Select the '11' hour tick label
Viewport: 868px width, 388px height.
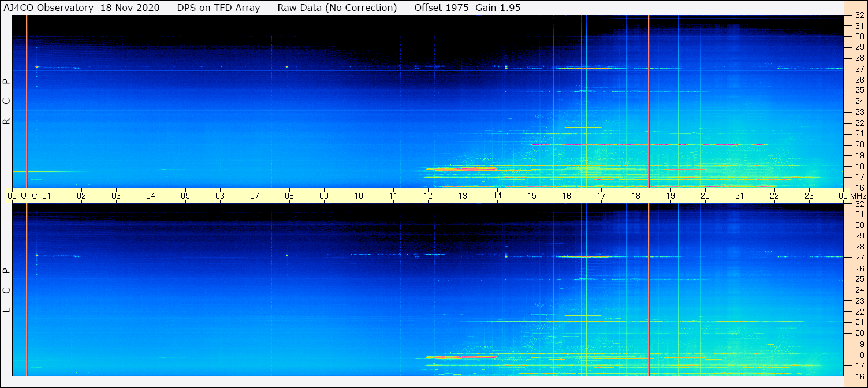pyautogui.click(x=393, y=196)
